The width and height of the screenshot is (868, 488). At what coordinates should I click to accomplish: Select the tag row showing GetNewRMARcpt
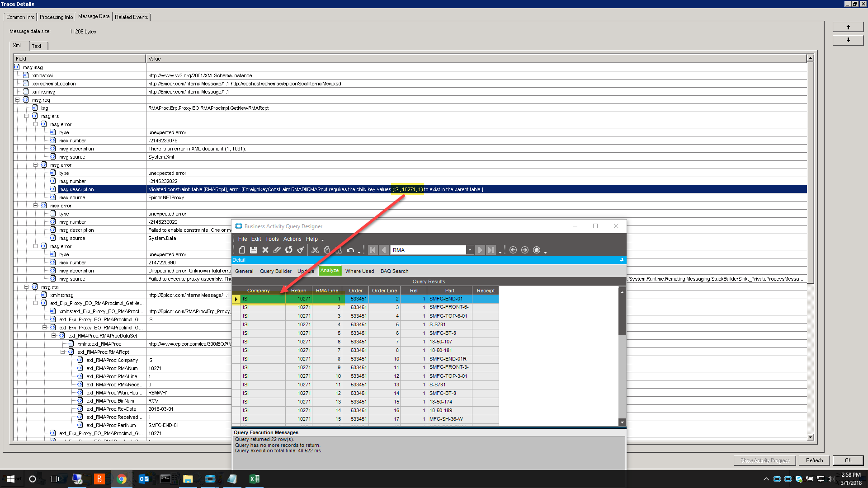pyautogui.click(x=410, y=108)
